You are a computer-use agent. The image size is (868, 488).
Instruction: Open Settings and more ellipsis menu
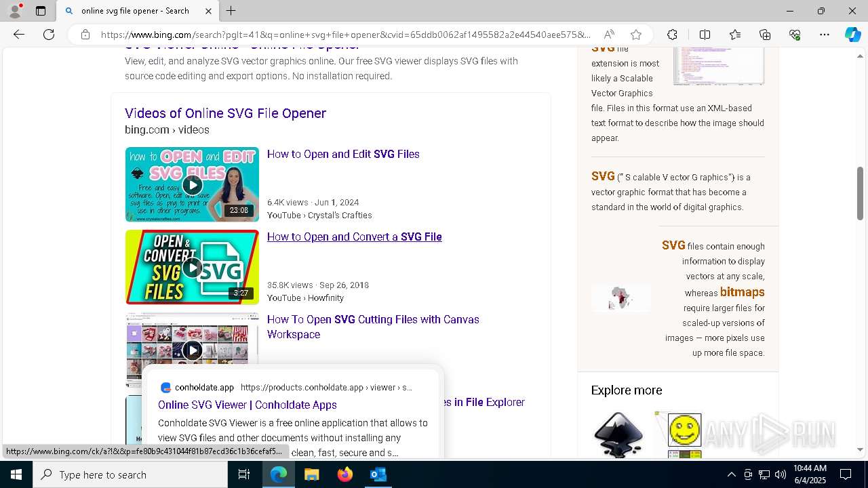coord(825,35)
